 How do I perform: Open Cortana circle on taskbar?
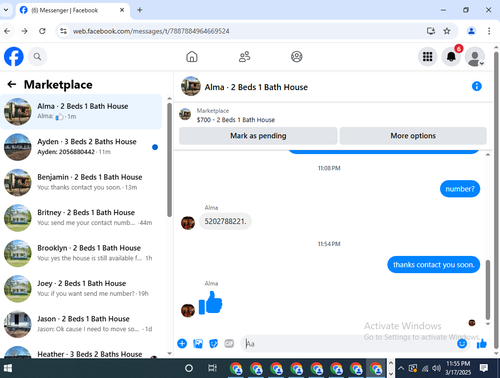189,368
